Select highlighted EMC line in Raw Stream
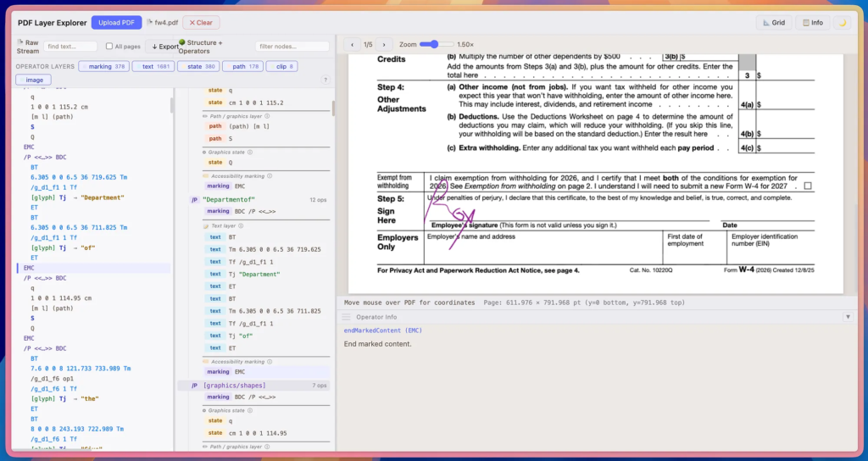Viewport: 868px width, 461px height. coord(94,268)
